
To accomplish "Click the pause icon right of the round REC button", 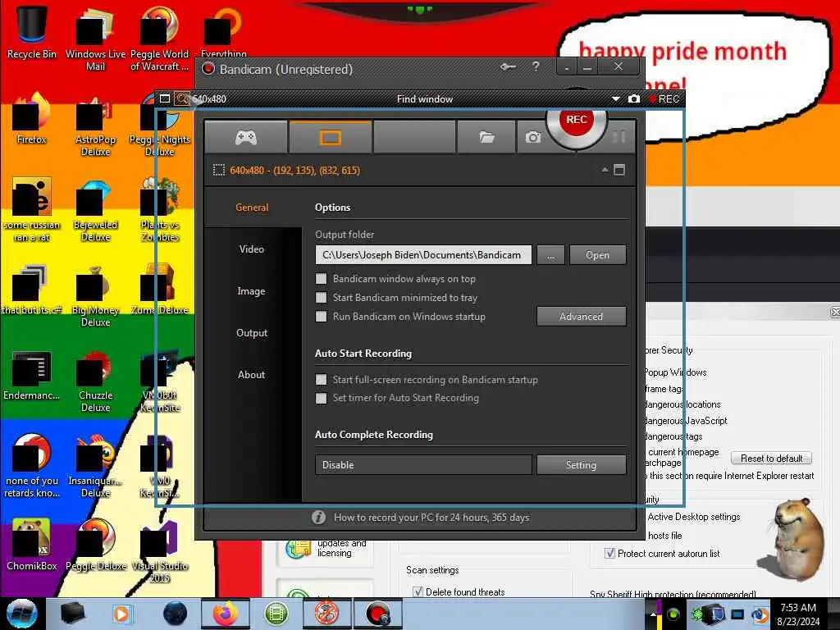I will point(619,137).
